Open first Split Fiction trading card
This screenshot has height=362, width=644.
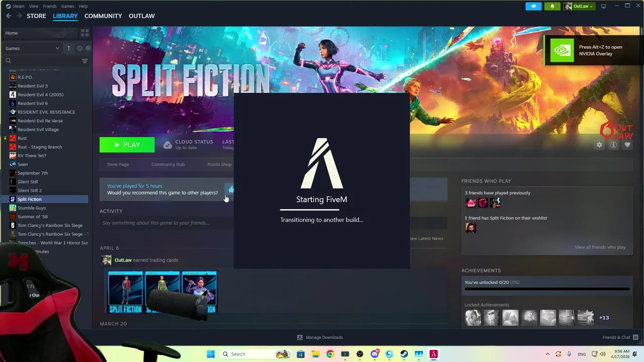pos(126,292)
